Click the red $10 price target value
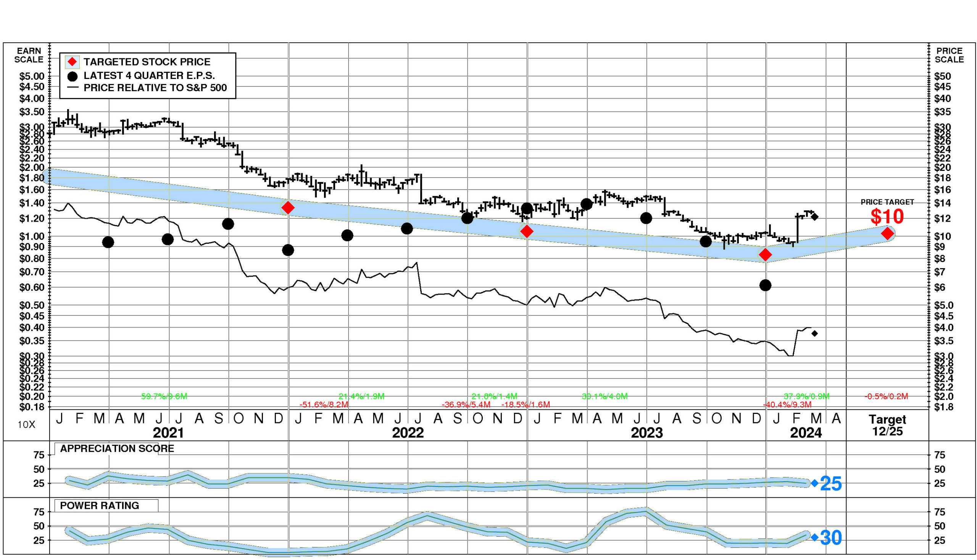The image size is (977, 560). 887,217
